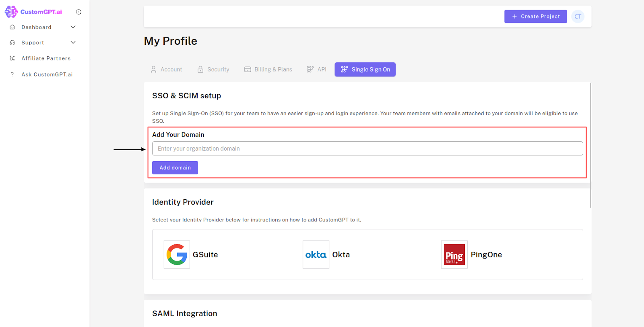
Task: Click the Account person icon
Action: pyautogui.click(x=153, y=69)
